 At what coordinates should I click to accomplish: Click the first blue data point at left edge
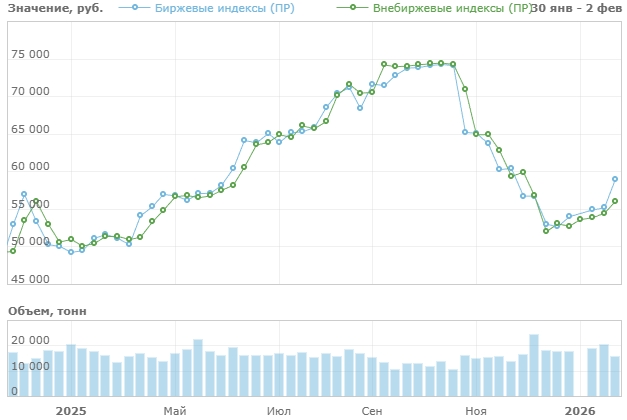pos(13,224)
